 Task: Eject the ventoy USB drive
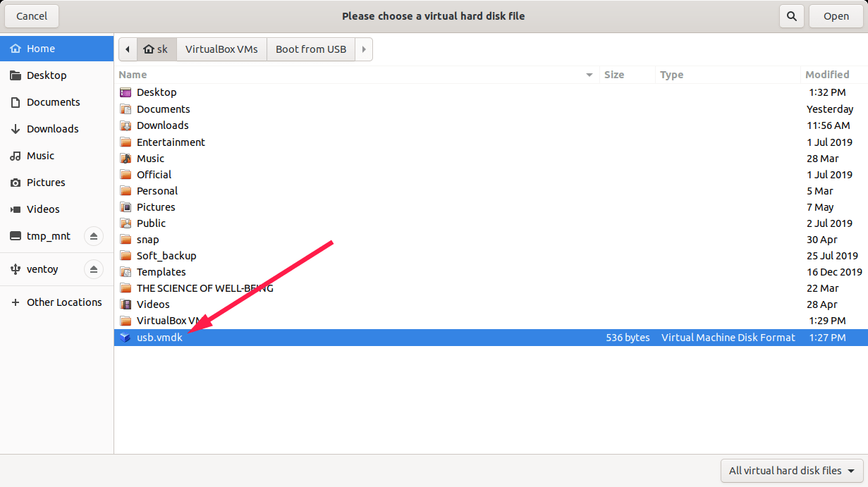(93, 269)
